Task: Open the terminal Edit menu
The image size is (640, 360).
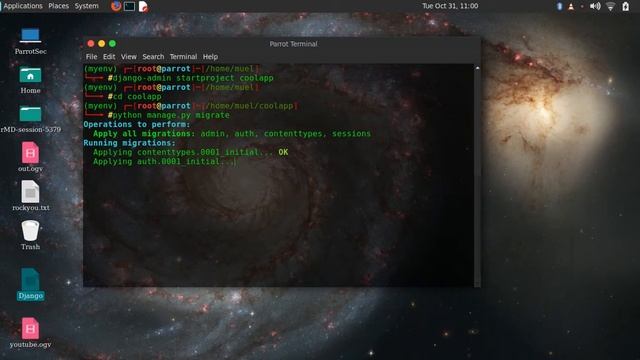Action: coord(109,57)
